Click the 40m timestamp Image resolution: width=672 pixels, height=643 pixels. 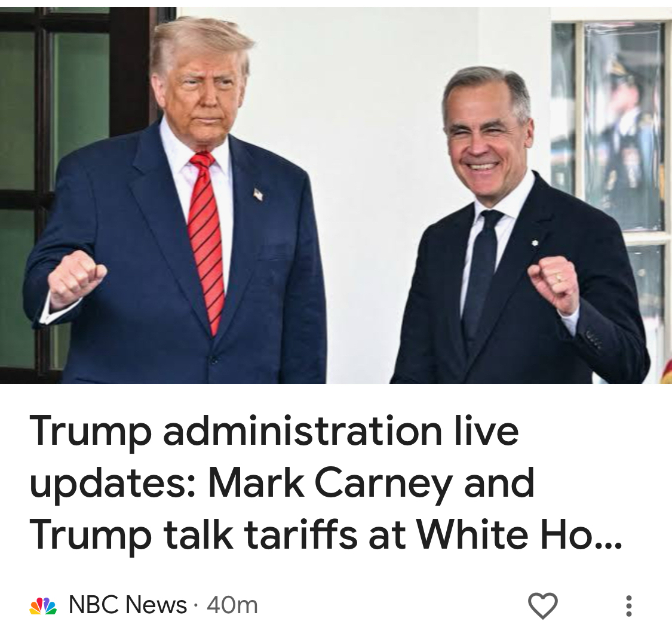[232, 605]
